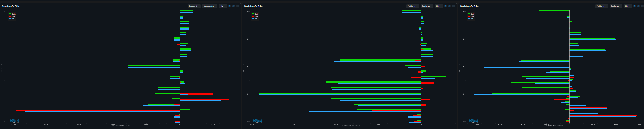644x129 pixels.
Task: Toggle Puts series in the rightmost chart legend
Action: [x=471, y=16]
